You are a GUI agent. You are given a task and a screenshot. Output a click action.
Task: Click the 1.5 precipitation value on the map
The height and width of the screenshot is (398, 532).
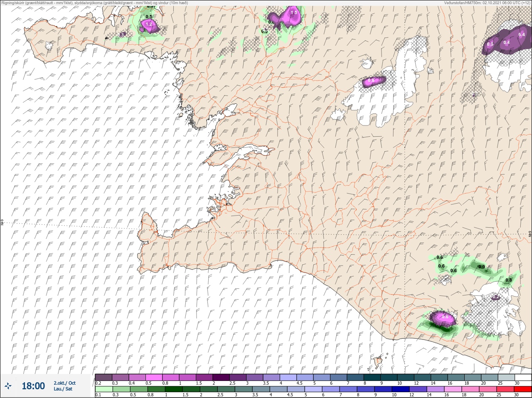294,13
